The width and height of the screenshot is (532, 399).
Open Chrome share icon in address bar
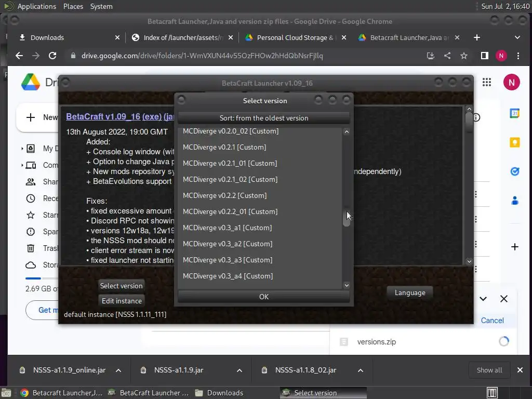click(x=447, y=56)
